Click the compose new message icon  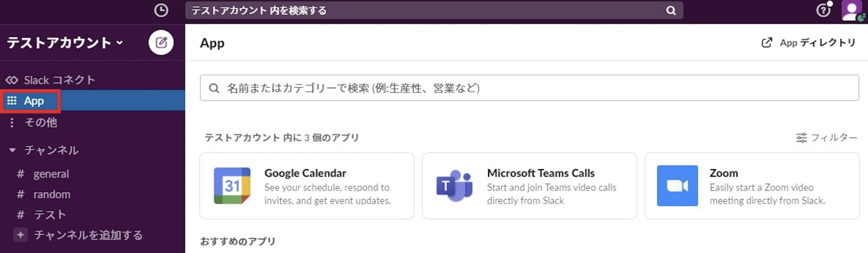[x=161, y=42]
